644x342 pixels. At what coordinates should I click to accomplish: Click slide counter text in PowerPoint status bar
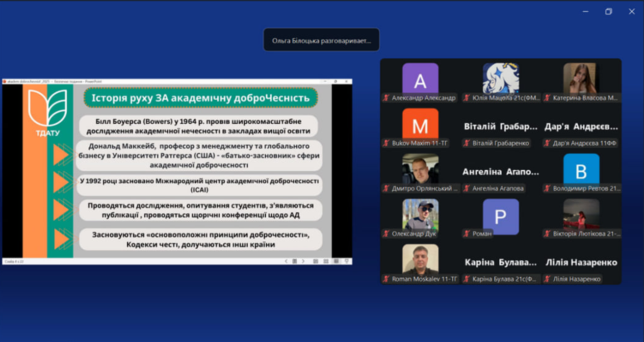(14, 262)
